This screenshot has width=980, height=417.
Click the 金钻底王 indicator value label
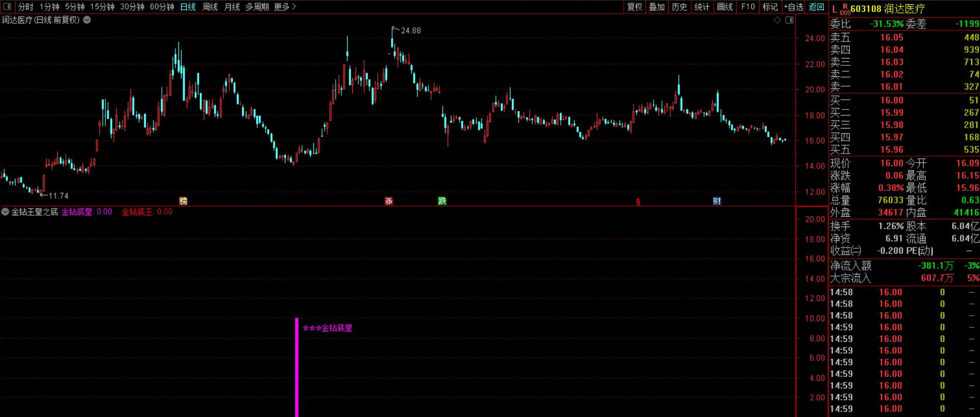click(147, 212)
